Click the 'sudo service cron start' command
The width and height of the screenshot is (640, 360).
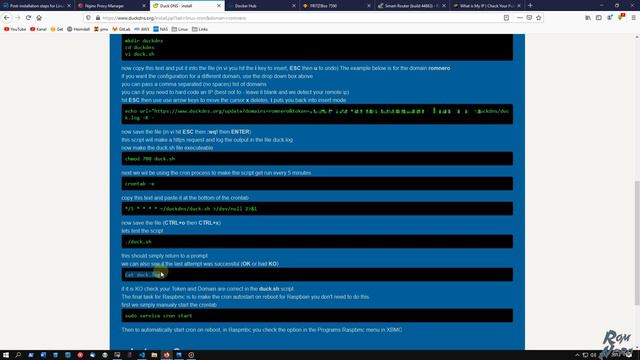click(158, 316)
